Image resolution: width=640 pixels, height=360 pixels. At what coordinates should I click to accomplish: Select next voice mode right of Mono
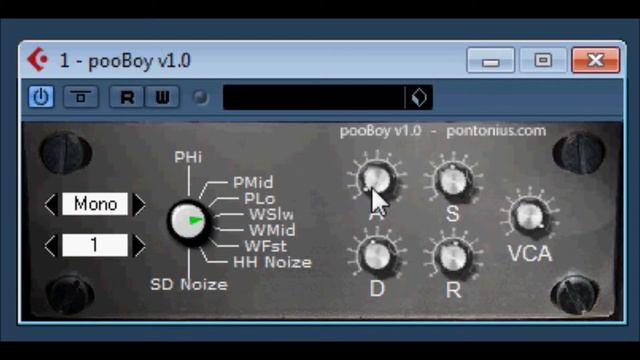139,204
